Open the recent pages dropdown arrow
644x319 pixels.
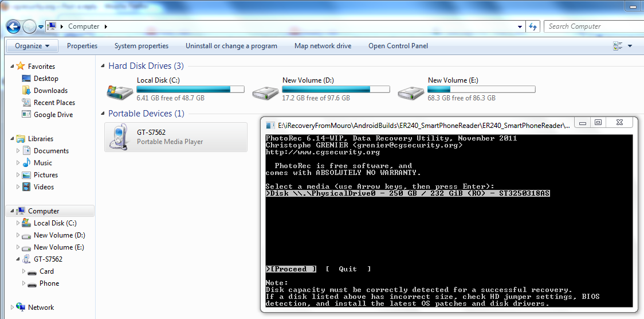click(41, 27)
